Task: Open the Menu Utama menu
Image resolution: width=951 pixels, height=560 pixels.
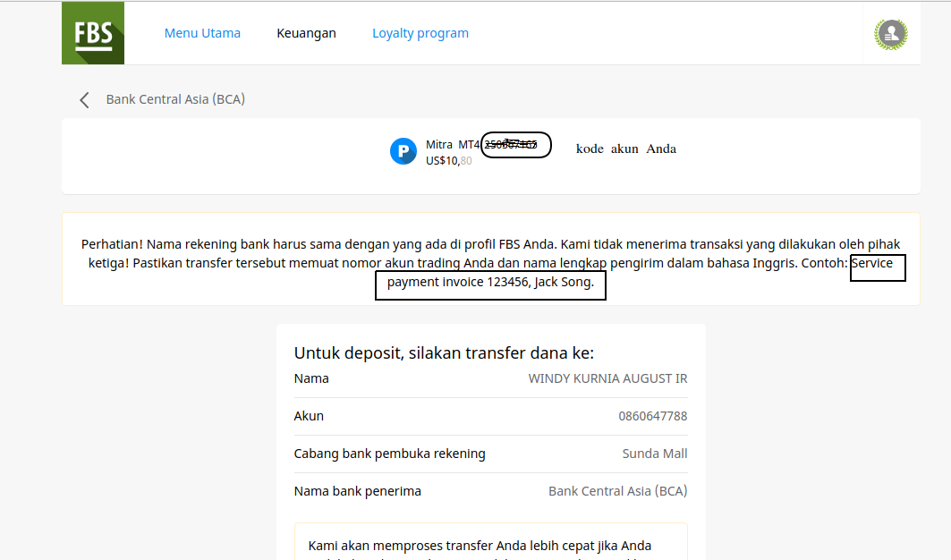Action: tap(202, 33)
